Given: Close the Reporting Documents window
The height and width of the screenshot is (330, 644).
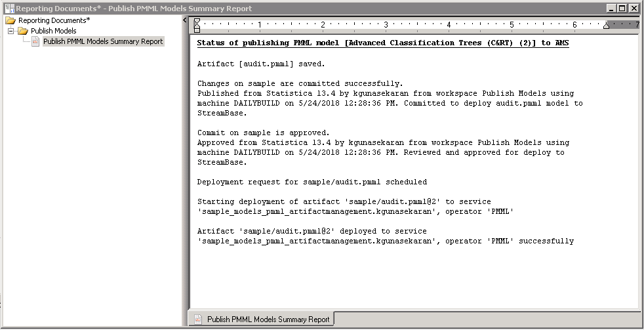Looking at the screenshot, I should pyautogui.click(x=634, y=9).
